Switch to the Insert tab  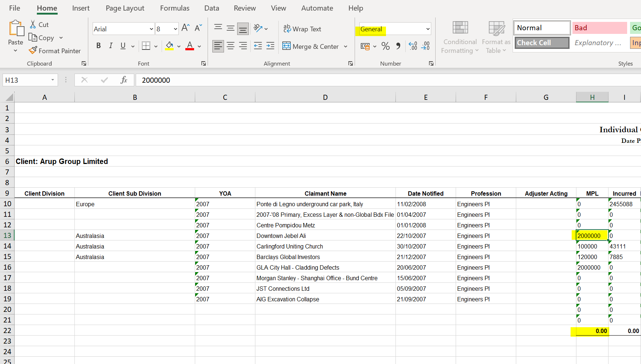click(81, 8)
